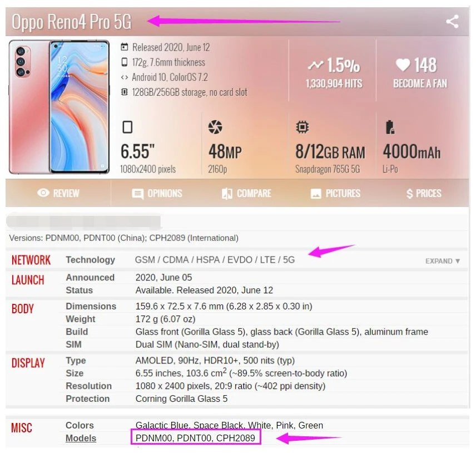
Task: Click the image icon of Pictures
Action: click(316, 194)
